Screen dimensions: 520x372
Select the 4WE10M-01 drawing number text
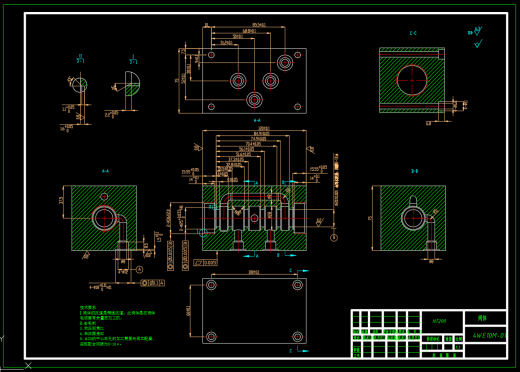tap(489, 335)
